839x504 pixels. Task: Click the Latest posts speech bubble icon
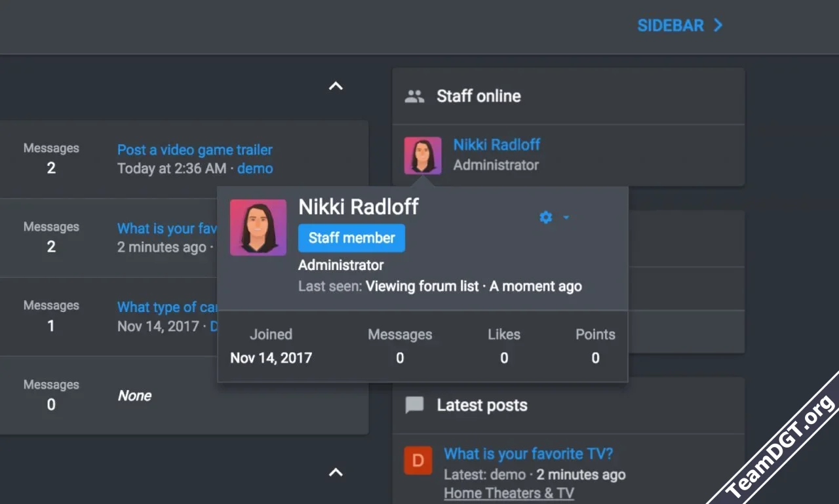[x=414, y=405]
